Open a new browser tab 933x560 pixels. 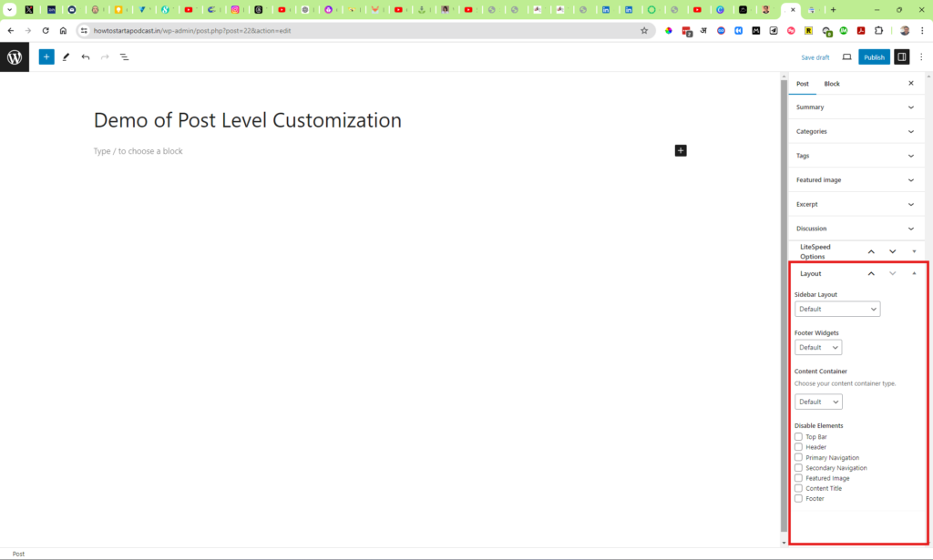point(833,9)
